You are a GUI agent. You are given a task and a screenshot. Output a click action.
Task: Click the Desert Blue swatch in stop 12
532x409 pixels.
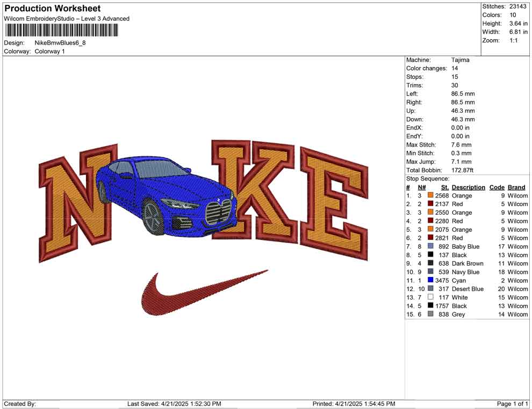(x=430, y=288)
